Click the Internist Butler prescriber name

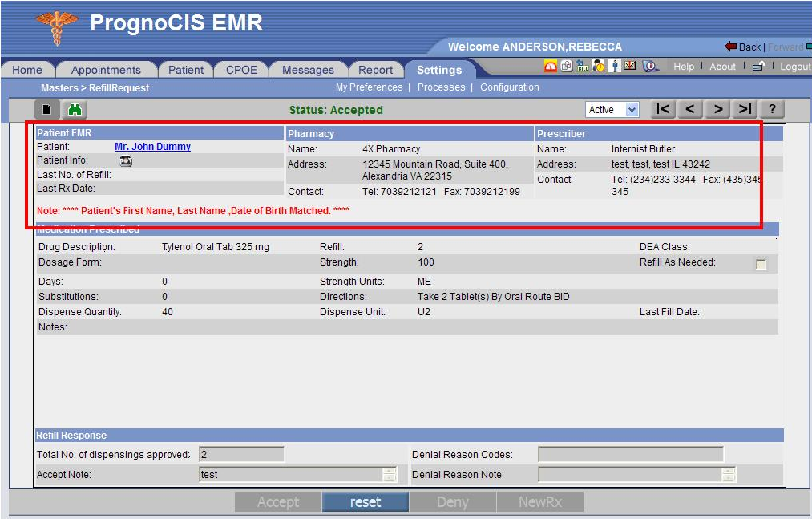[643, 149]
